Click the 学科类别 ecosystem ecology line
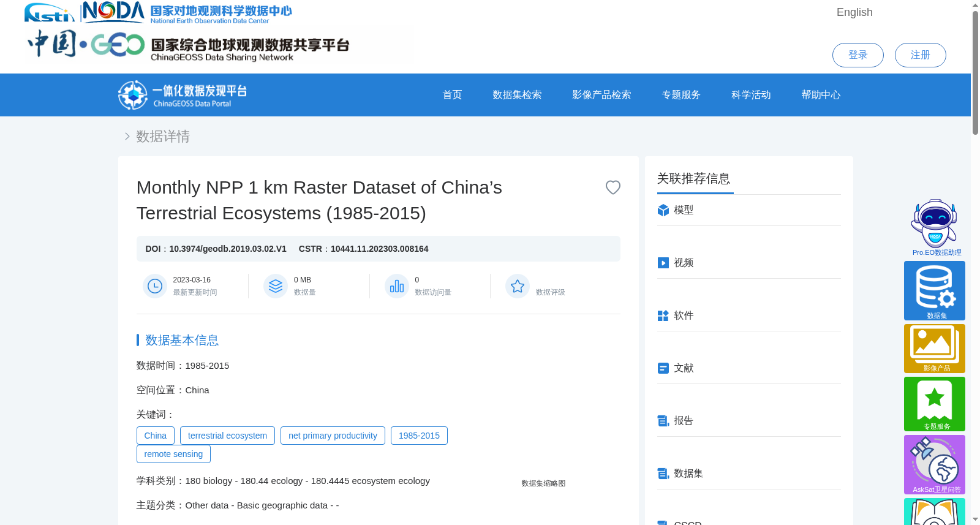The height and width of the screenshot is (525, 980). pyautogui.click(x=283, y=481)
